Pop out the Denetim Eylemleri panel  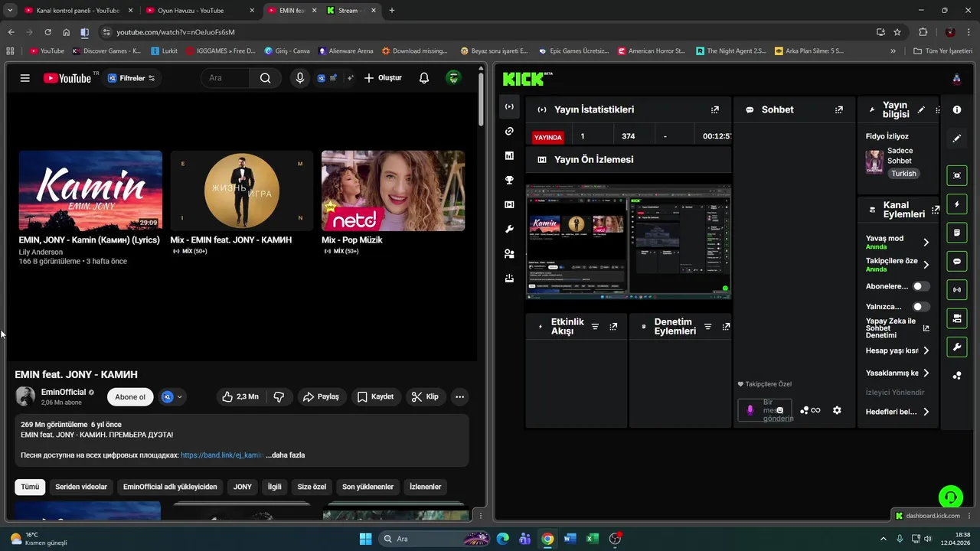(x=727, y=327)
